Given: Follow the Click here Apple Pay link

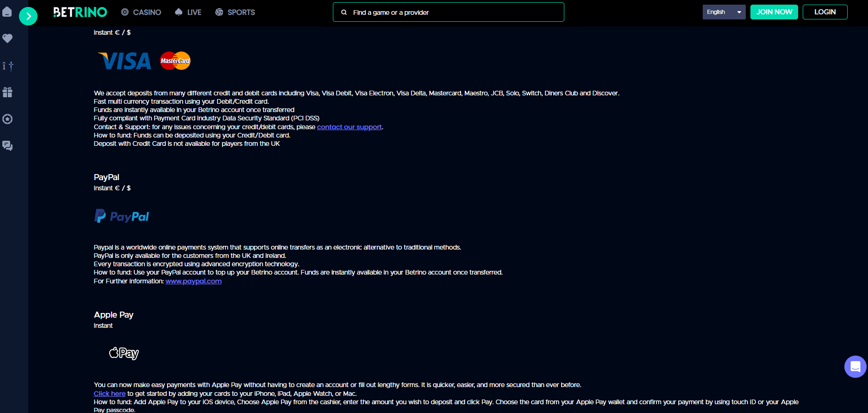Looking at the screenshot, I should [x=109, y=394].
